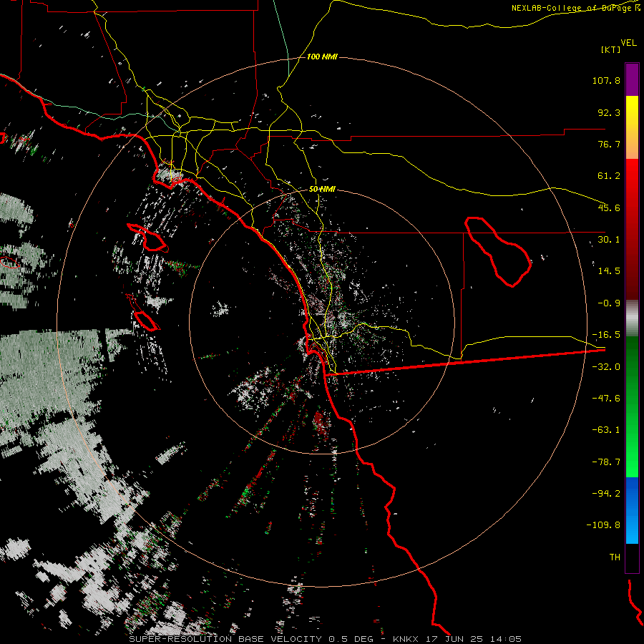Click the '-78.7' legend value
The width and height of the screenshot is (644, 644).
606,462
